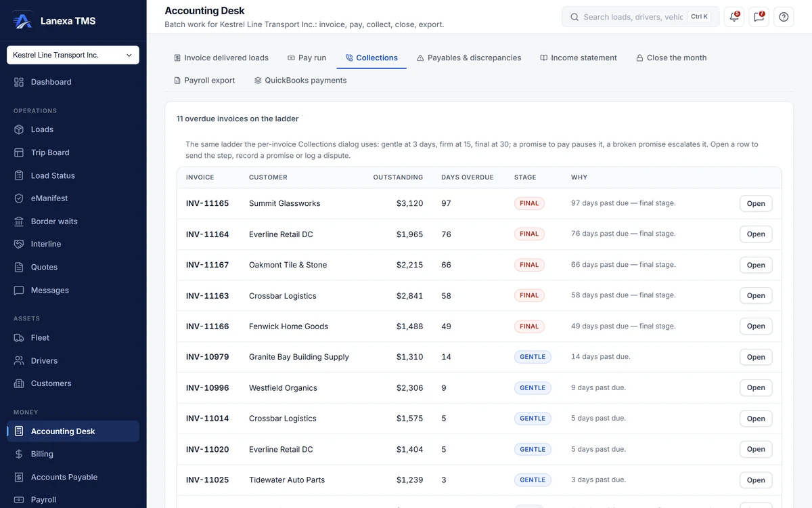Click the search magnifier icon
Image resolution: width=812 pixels, height=508 pixels.
coord(574,17)
